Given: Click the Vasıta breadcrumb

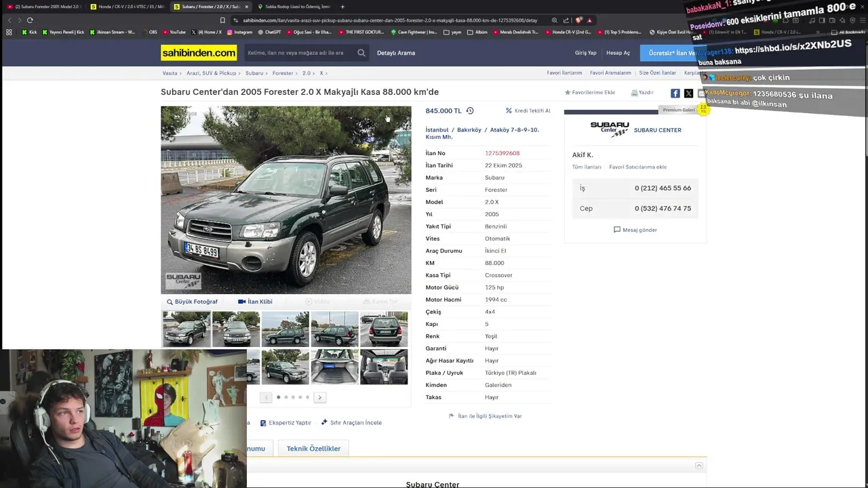Looking at the screenshot, I should [x=170, y=73].
